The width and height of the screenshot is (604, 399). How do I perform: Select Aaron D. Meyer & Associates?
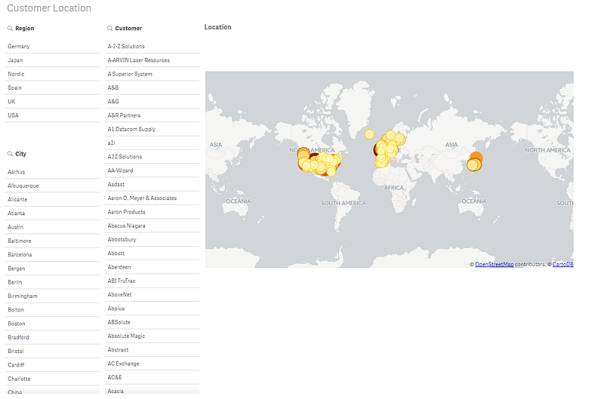coord(152,198)
